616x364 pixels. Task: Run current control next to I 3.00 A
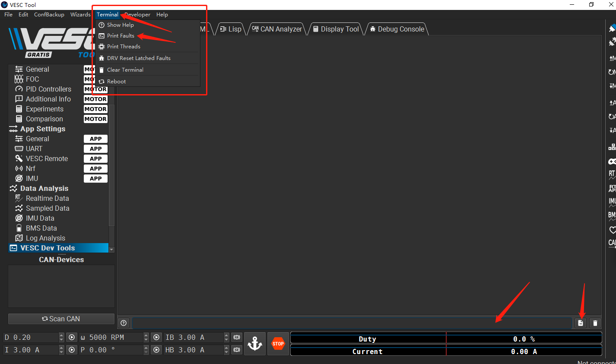[72, 350]
